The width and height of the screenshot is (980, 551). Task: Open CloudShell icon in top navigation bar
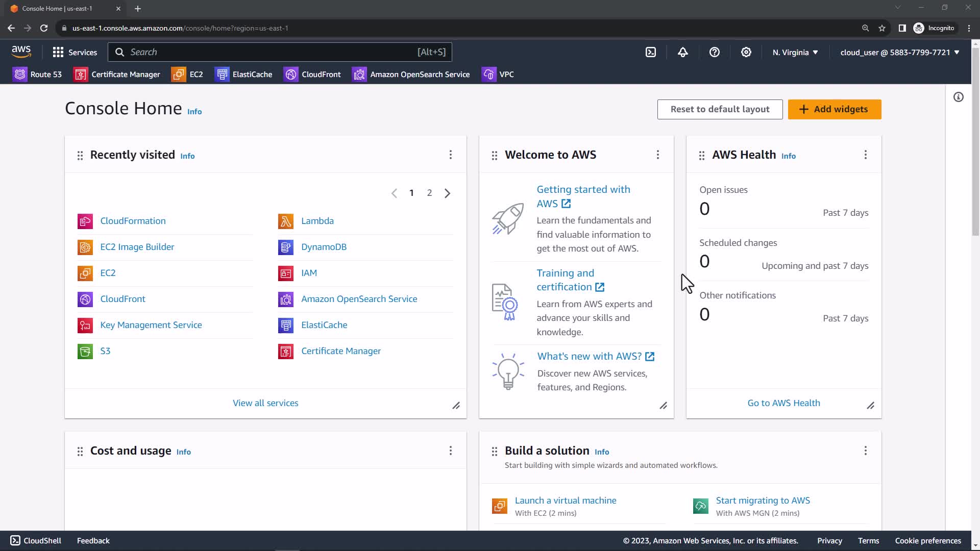click(x=651, y=52)
